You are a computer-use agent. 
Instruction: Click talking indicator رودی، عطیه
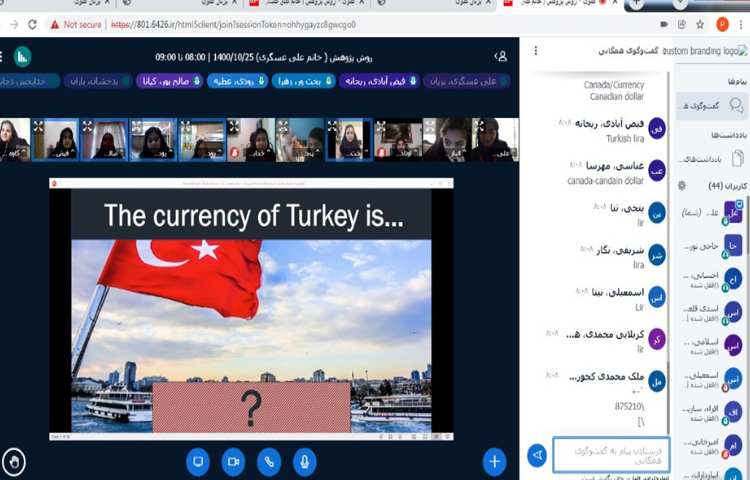(x=237, y=81)
